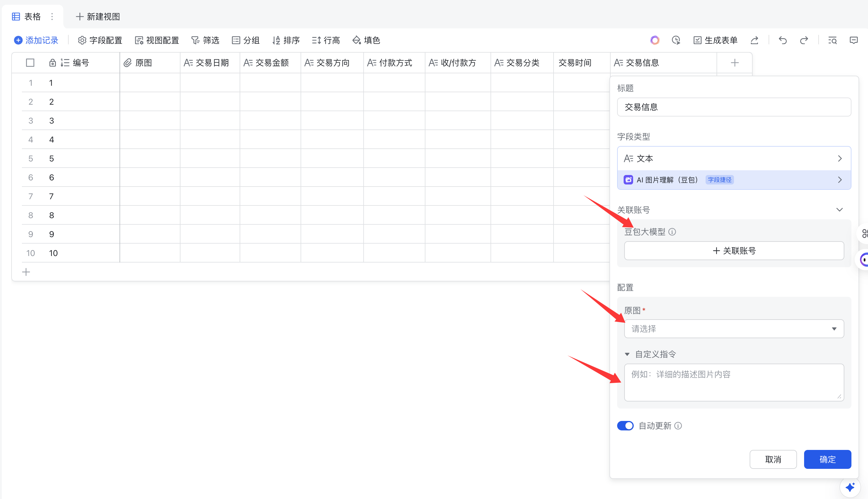Toggle the 自动更新 switch off

tap(625, 426)
